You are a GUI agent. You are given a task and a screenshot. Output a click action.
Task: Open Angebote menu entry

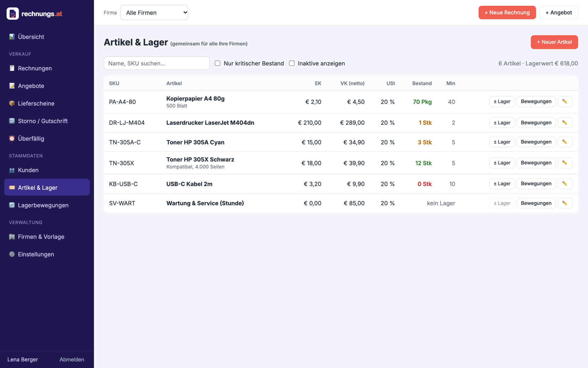pyautogui.click(x=47, y=86)
